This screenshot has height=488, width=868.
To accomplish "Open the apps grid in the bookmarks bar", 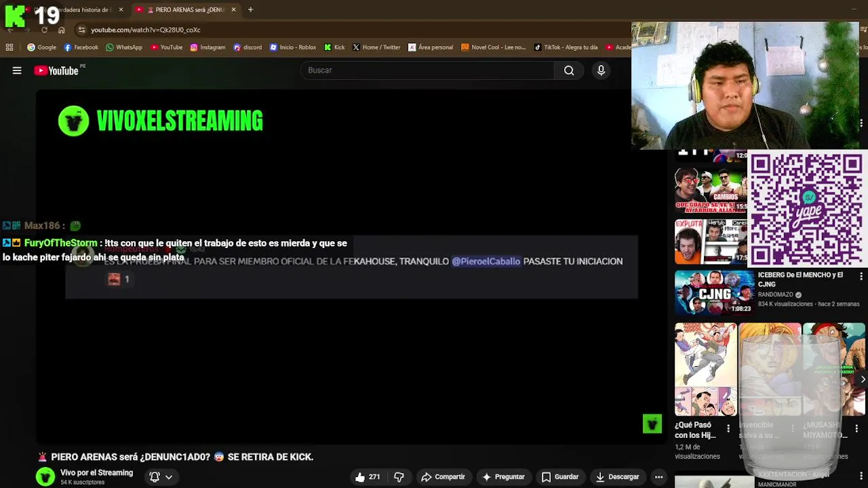I will [x=9, y=47].
